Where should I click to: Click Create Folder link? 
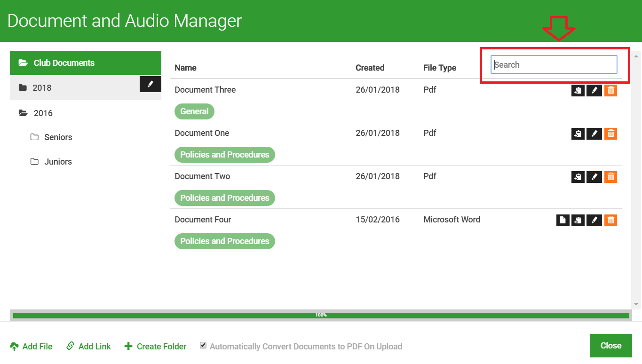155,346
